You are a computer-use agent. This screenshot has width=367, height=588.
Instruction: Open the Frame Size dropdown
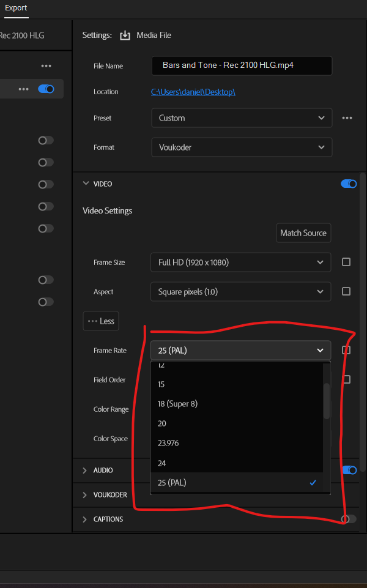coord(240,262)
